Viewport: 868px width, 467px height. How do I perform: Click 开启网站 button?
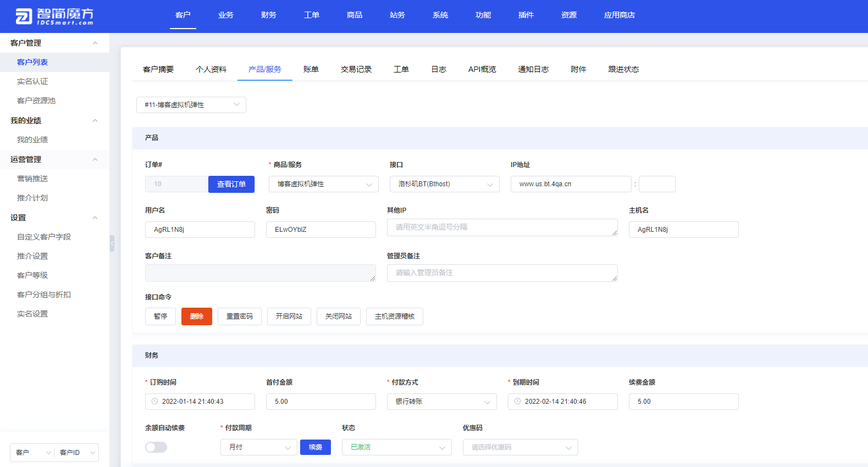coord(289,316)
